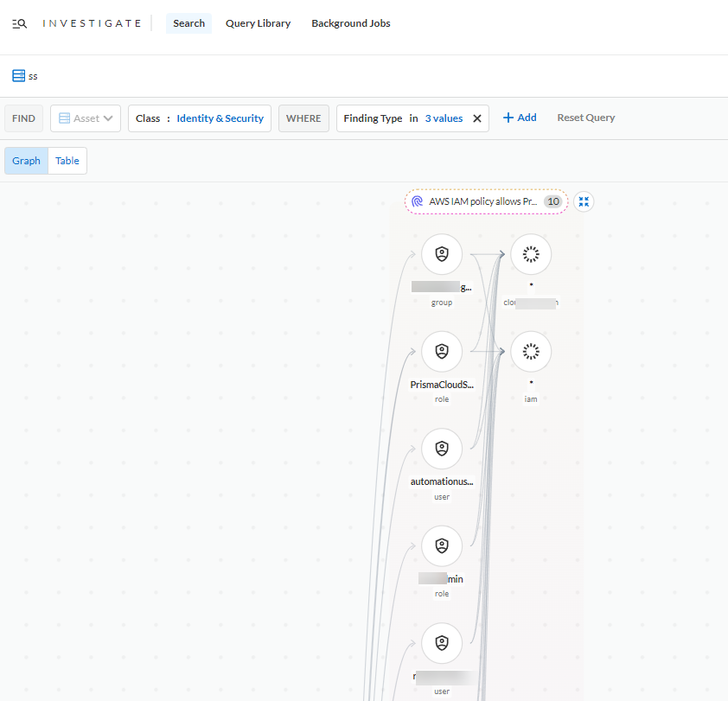Open the Background Jobs tab

350,23
